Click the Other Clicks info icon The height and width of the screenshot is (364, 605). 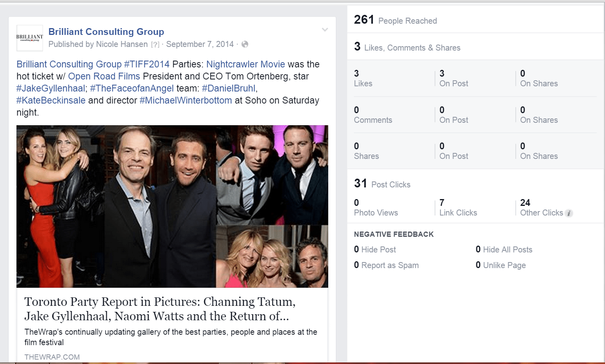click(x=569, y=213)
